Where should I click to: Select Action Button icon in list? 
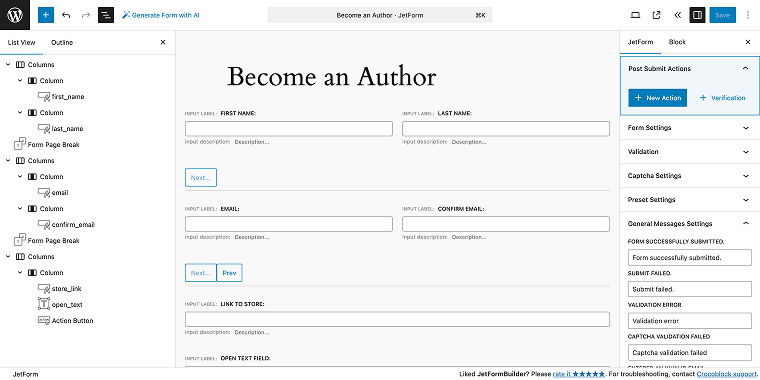[44, 320]
